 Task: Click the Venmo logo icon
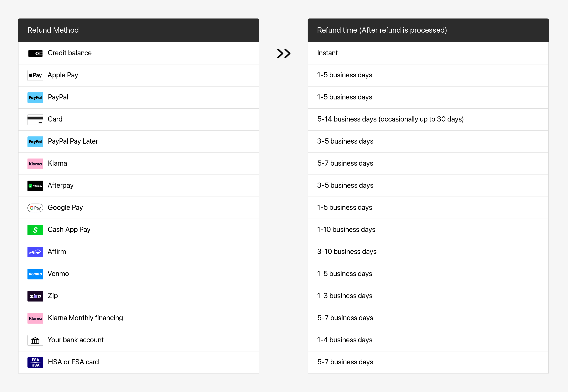click(35, 274)
